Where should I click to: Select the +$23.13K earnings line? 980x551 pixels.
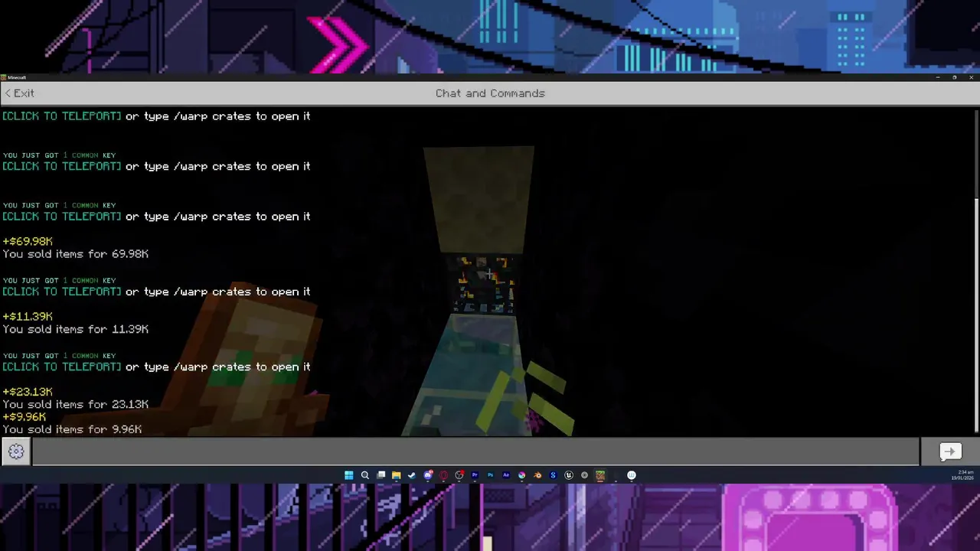pos(28,392)
